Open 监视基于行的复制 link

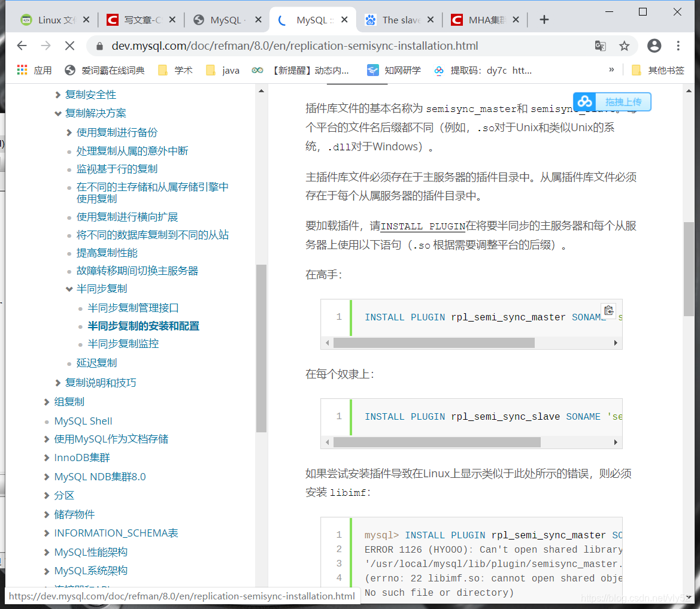(117, 169)
